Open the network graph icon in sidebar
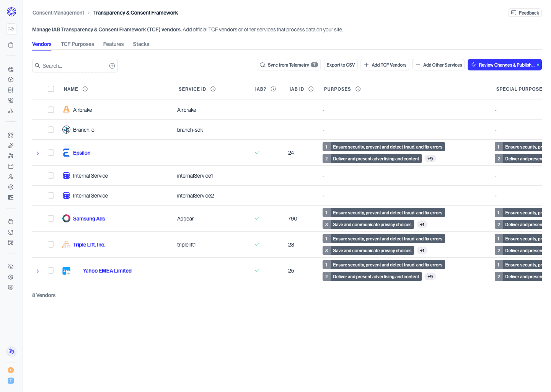Image resolution: width=551 pixels, height=392 pixels. click(11, 111)
